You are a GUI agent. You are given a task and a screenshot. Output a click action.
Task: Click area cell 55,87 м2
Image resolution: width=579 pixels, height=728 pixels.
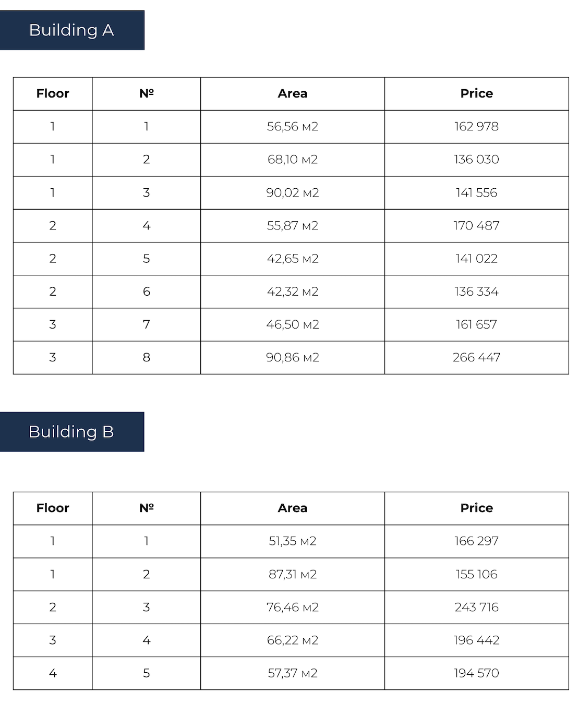pos(293,226)
